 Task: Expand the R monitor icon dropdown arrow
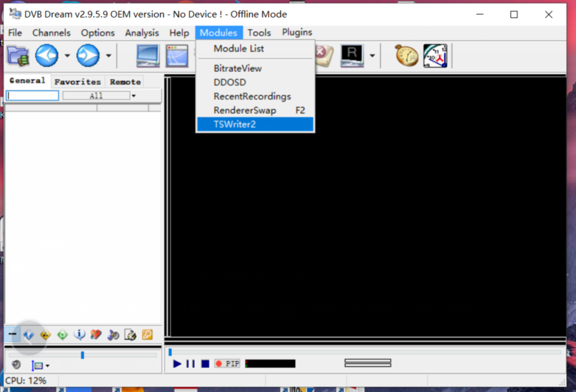click(372, 56)
